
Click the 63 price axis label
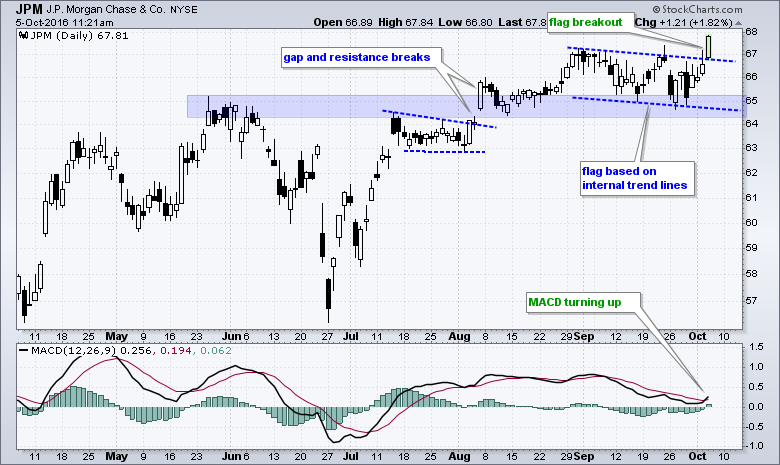coord(751,148)
